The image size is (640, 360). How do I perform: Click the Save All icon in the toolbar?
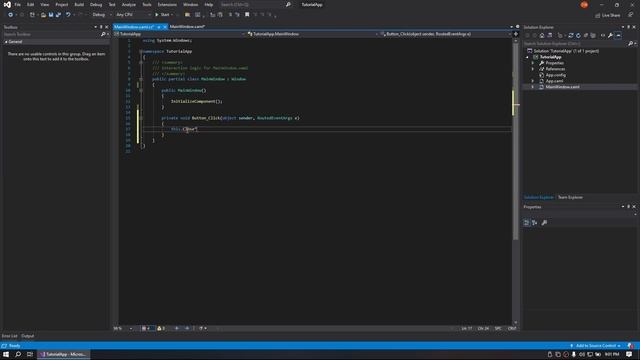coord(58,15)
